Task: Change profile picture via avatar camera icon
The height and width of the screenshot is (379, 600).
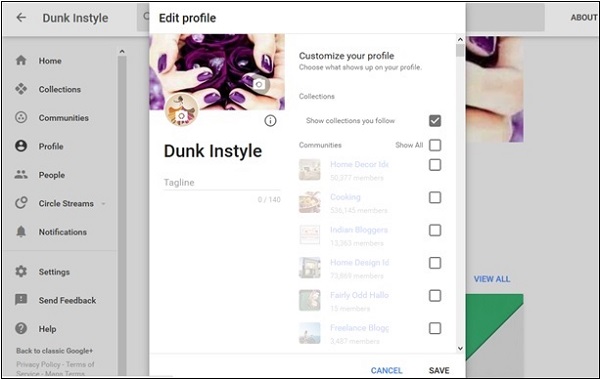Action: click(x=181, y=115)
